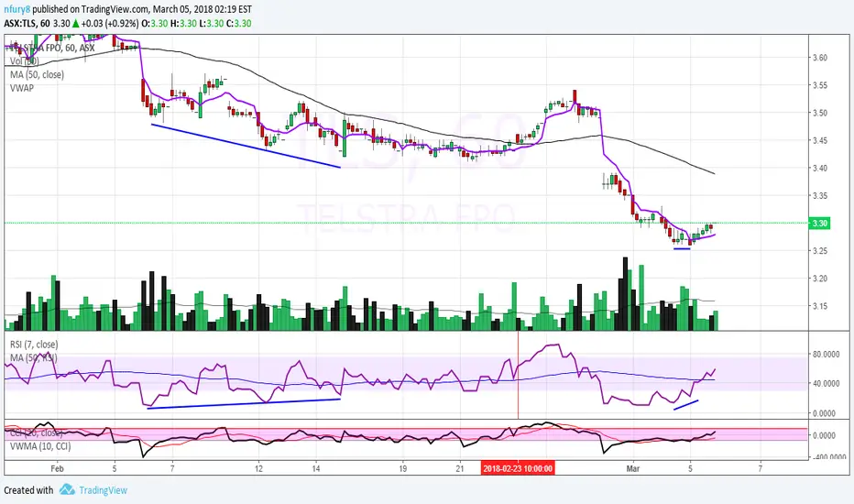Click the 40.0000 RSI axis value
Image resolution: width=854 pixels, height=504 pixels.
(x=825, y=384)
